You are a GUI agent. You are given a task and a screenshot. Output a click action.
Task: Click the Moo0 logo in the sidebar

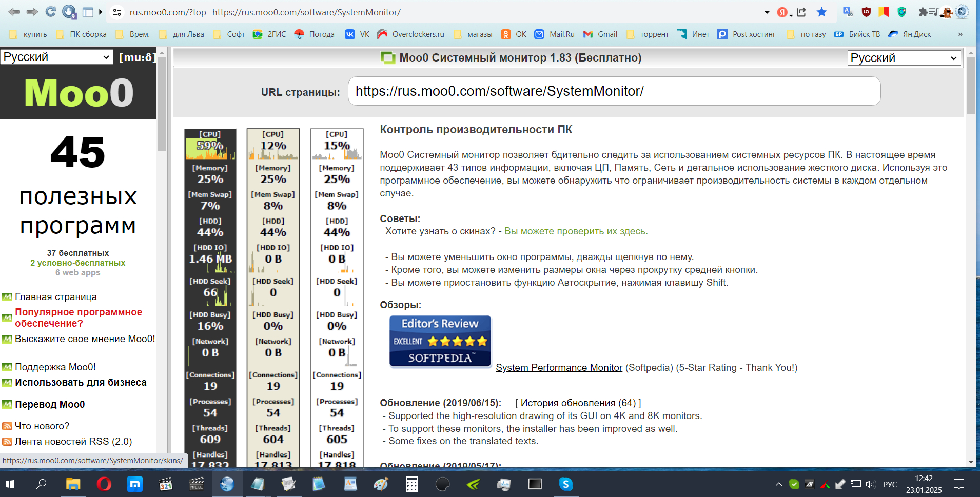(79, 93)
